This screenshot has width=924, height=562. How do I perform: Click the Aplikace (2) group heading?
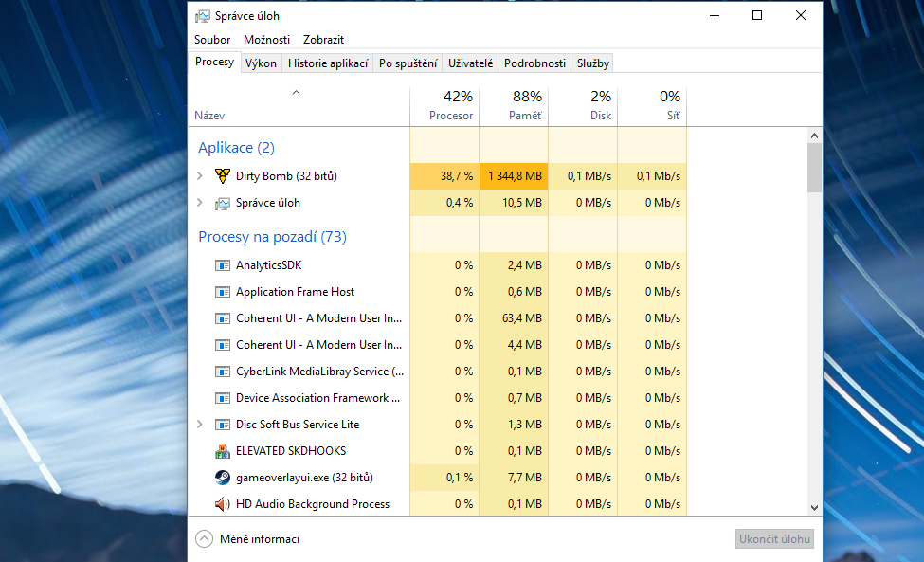pyautogui.click(x=236, y=147)
